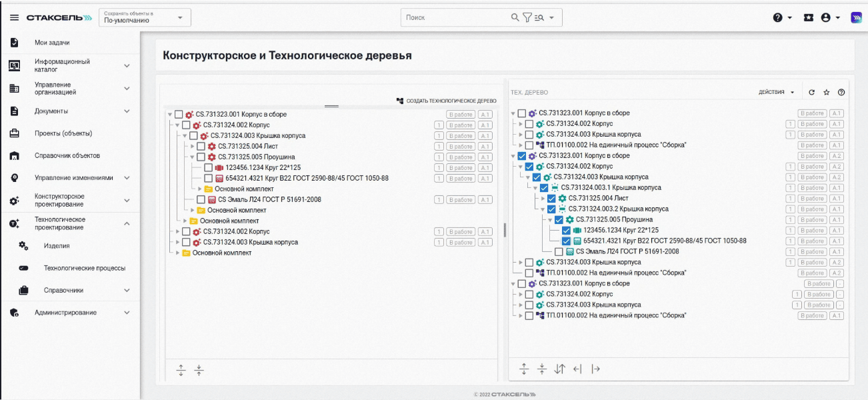Click the search filter funnel icon
Viewport: 868px width, 400px height.
click(527, 17)
